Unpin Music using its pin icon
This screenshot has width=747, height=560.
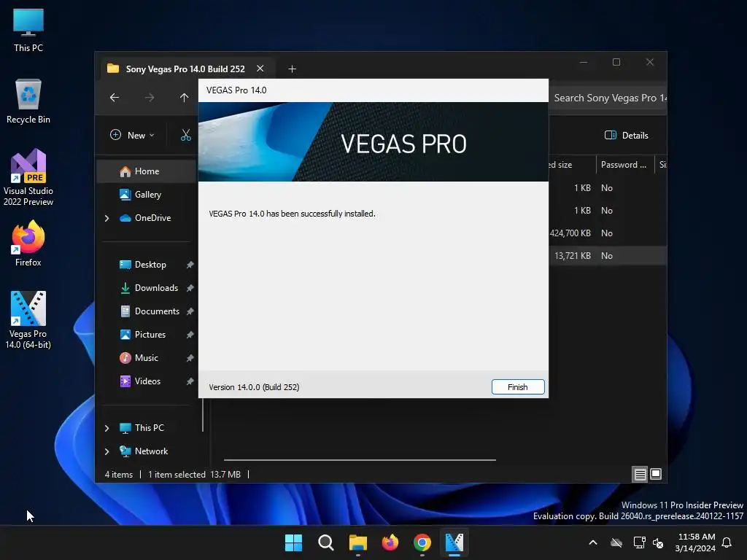coord(190,358)
